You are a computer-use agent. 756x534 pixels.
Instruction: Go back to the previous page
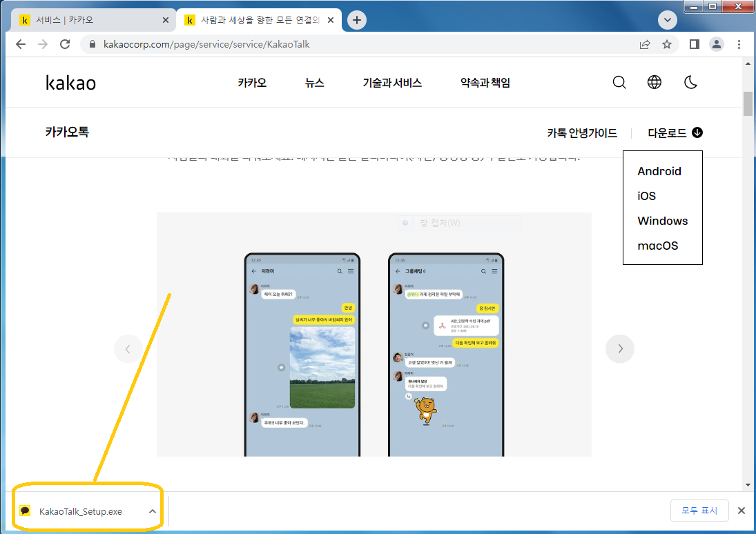click(x=20, y=44)
